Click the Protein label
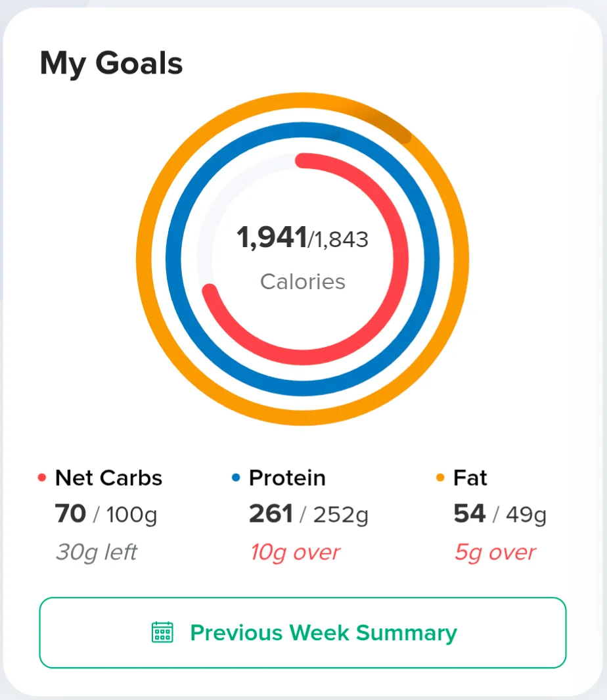Viewport: 607px width, 700px height. coord(287,478)
